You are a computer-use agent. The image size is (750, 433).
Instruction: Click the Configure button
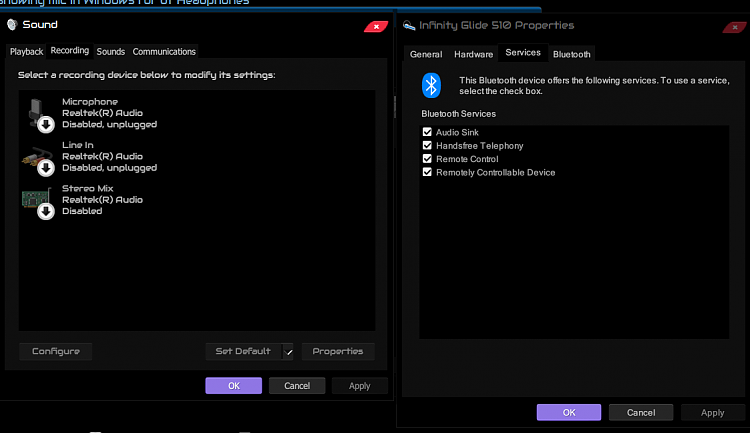[56, 351]
